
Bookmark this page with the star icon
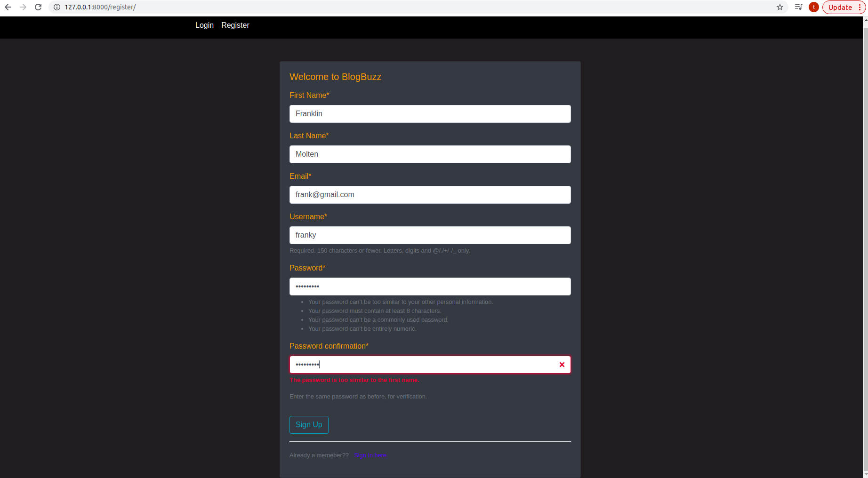pyautogui.click(x=780, y=7)
